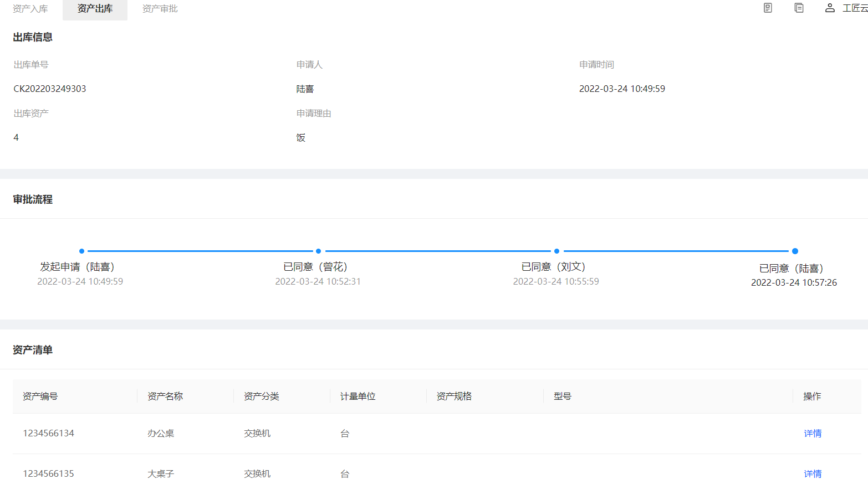Open the user profile icon
The height and width of the screenshot is (479, 868).
[829, 8]
